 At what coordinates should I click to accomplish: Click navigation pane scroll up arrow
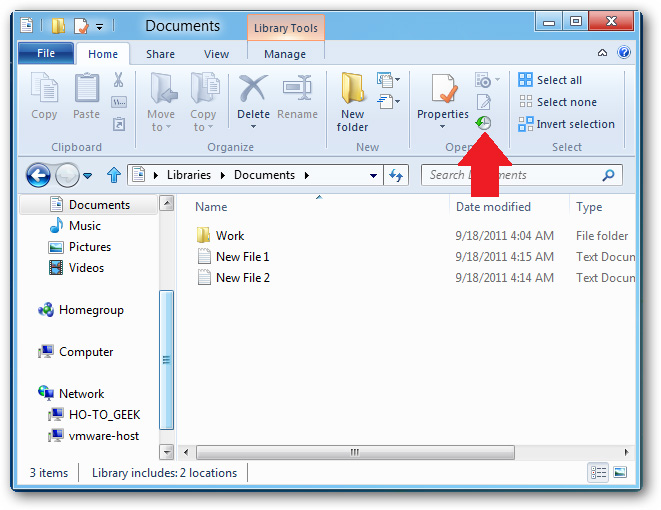point(167,204)
